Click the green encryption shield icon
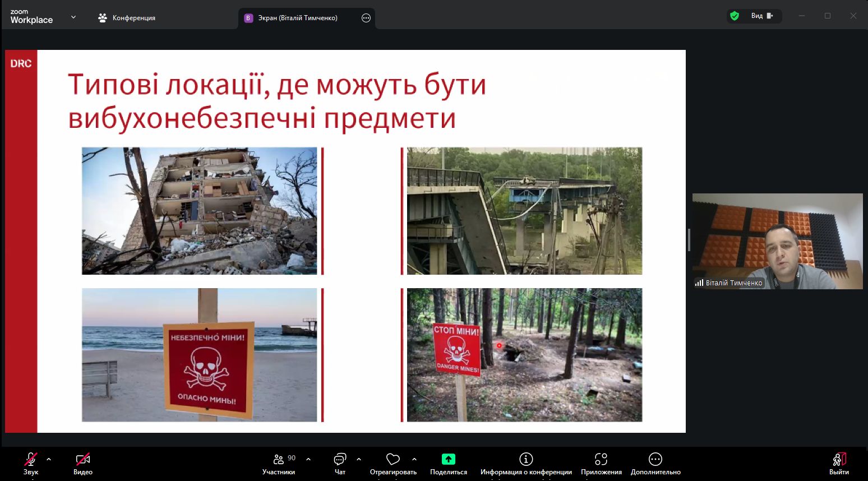Screen dimensions: 868x481 coord(735,16)
